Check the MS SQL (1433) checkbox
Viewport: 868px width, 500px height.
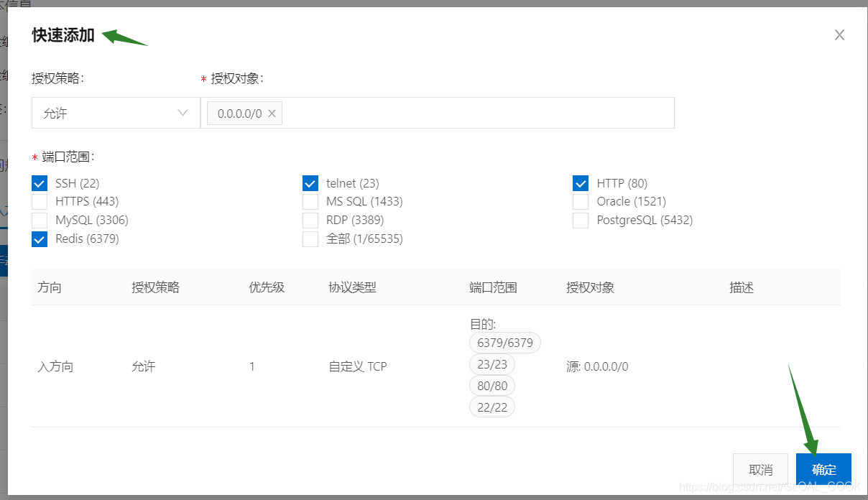tap(310, 202)
